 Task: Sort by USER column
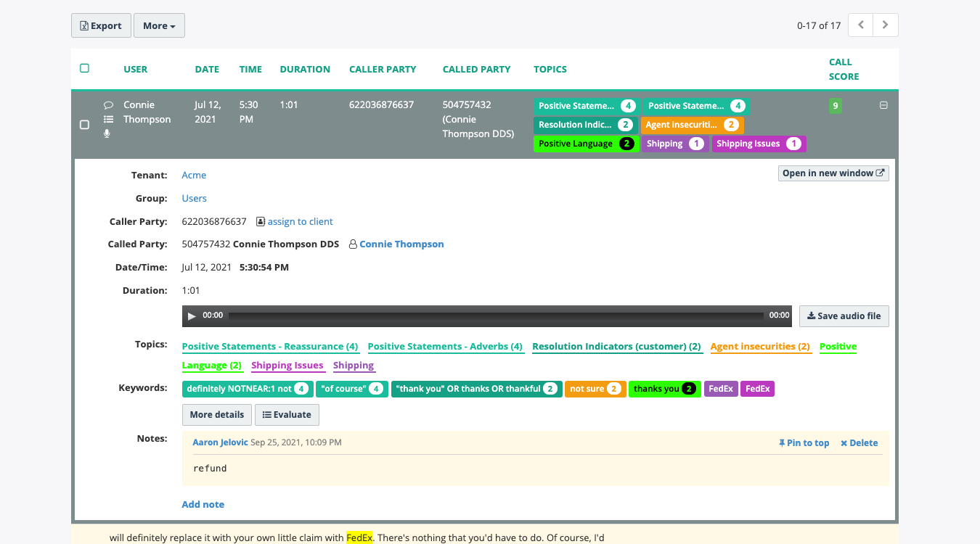click(136, 70)
